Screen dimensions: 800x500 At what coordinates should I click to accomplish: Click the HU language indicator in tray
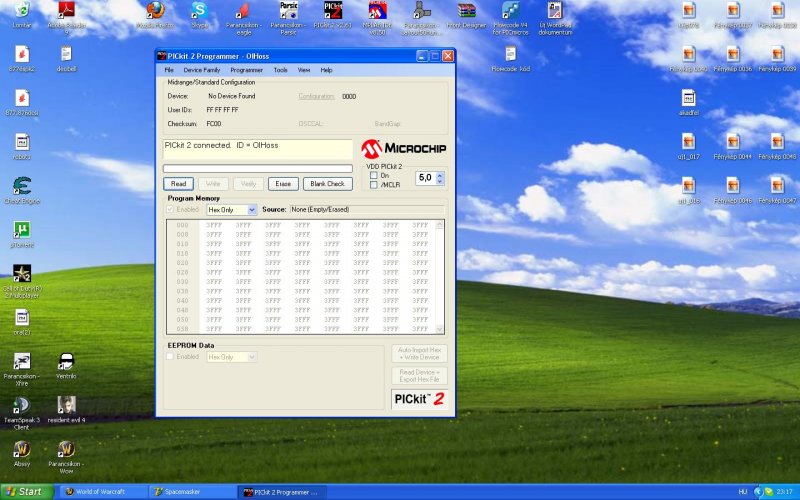pyautogui.click(x=743, y=492)
